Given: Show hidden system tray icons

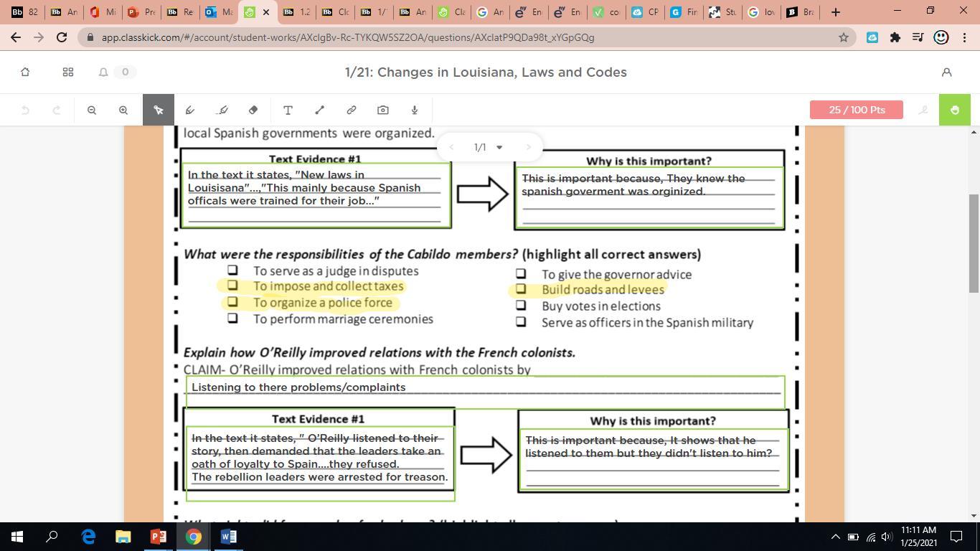Looking at the screenshot, I should 835,537.
